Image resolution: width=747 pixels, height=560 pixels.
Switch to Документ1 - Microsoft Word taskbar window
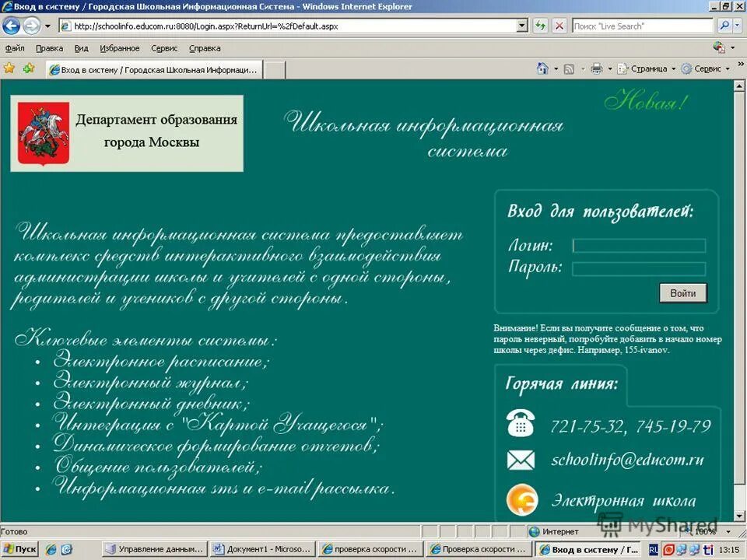tap(263, 549)
